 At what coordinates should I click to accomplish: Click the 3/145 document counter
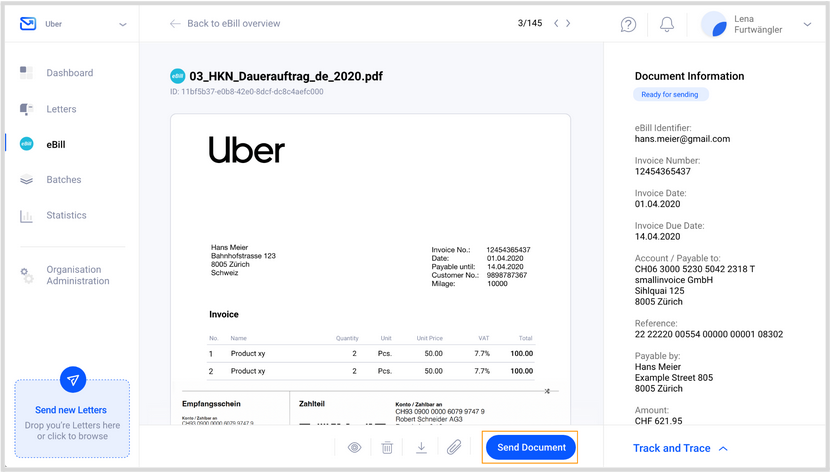tap(530, 23)
